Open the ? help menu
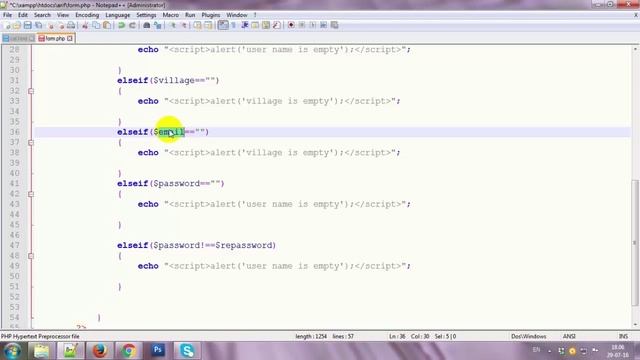Viewport: 640px width, 360px height. (255, 15)
